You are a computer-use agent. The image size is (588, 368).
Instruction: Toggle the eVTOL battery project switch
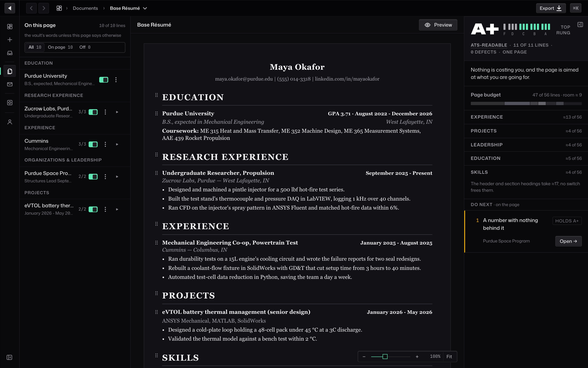93,209
